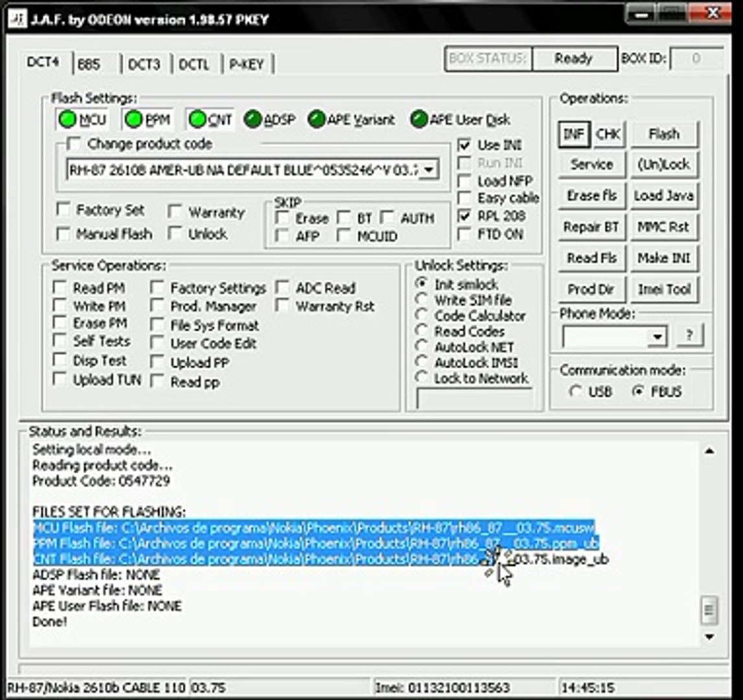
Task: Click the APE Variant indicator
Action: click(x=351, y=119)
